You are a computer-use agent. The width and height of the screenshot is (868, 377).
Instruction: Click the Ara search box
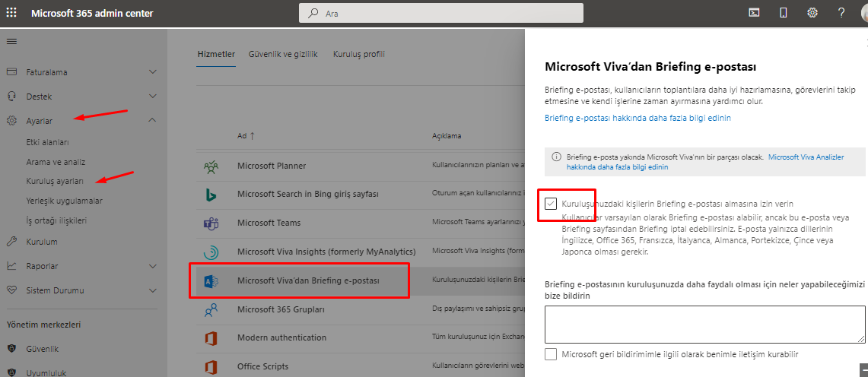[x=441, y=13]
